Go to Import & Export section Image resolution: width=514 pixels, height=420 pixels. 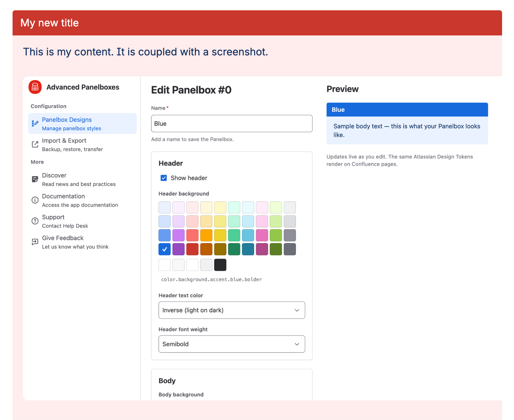coord(82,145)
